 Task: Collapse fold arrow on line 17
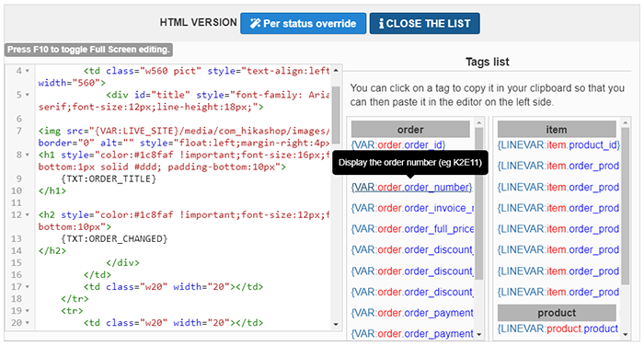click(28, 287)
